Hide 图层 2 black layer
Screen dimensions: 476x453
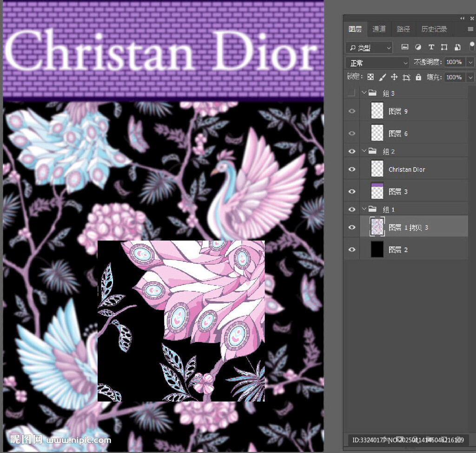[x=352, y=250]
